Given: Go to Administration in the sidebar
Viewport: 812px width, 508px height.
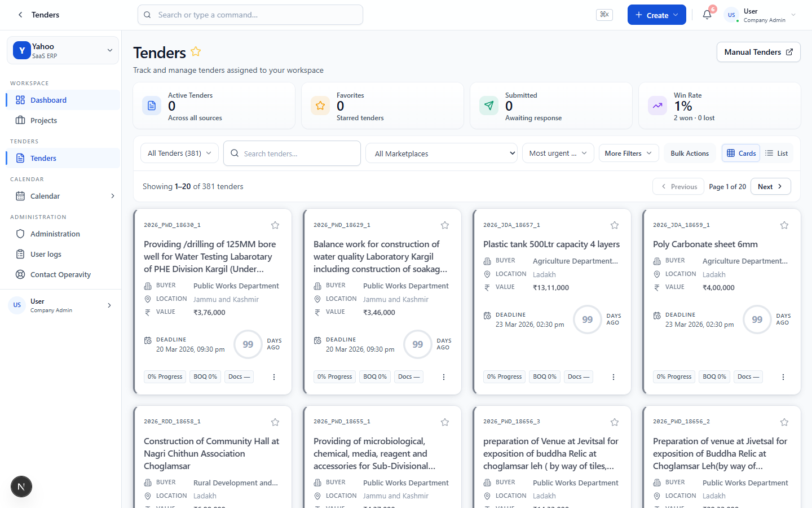Looking at the screenshot, I should tap(63, 234).
